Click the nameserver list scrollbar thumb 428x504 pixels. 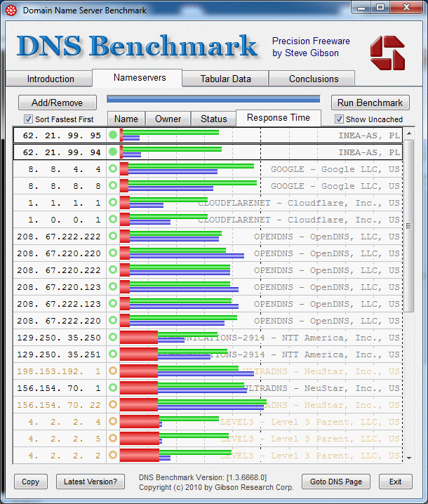coord(409,225)
